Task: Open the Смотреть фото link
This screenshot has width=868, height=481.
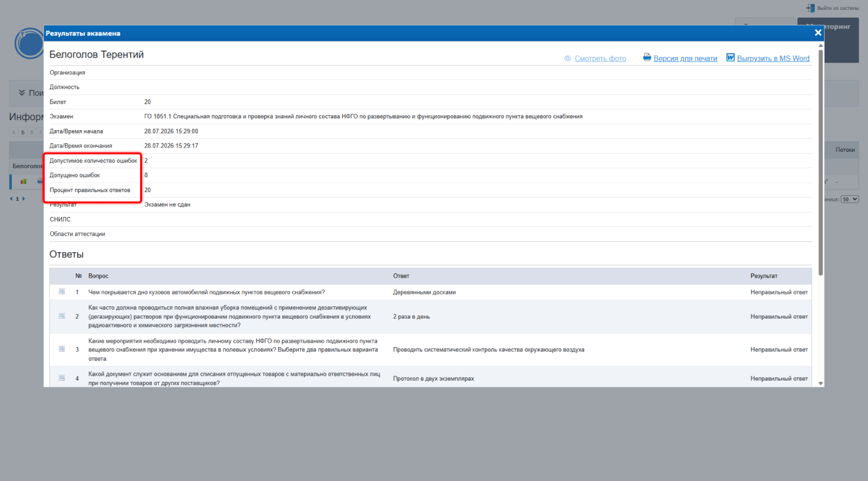Action: pos(600,58)
